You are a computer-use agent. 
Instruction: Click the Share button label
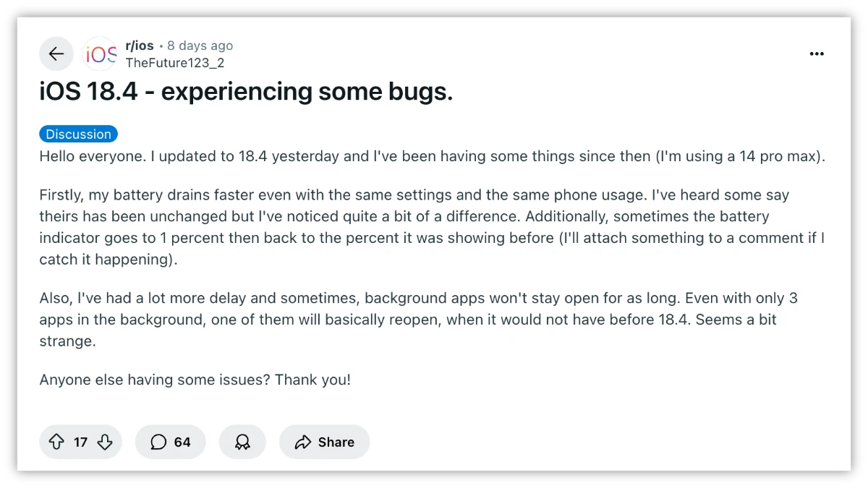tap(336, 442)
